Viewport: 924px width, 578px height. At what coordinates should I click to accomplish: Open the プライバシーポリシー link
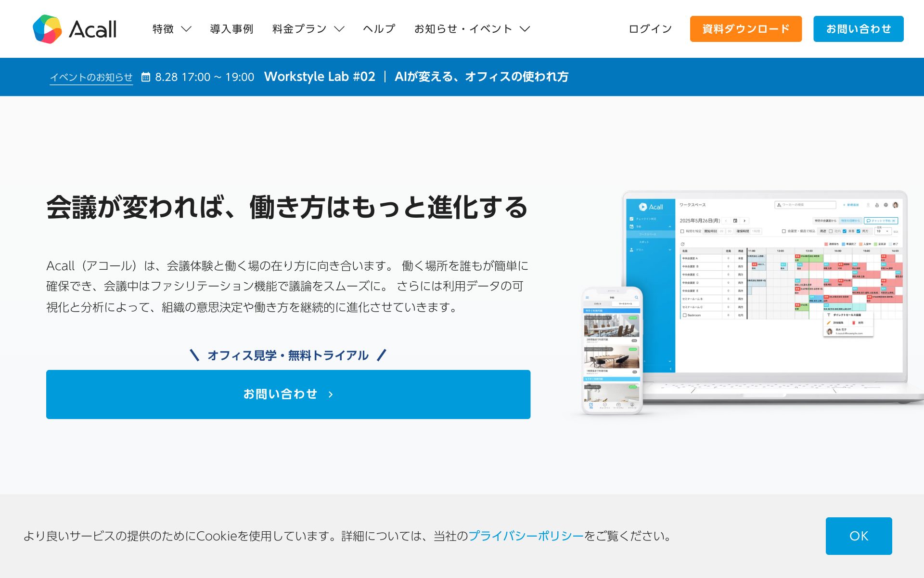tap(526, 536)
